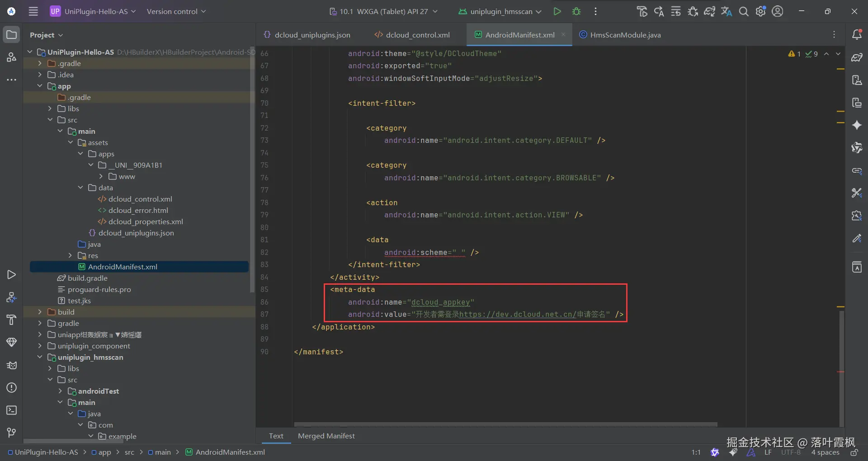Collapse the assets folder

click(71, 142)
